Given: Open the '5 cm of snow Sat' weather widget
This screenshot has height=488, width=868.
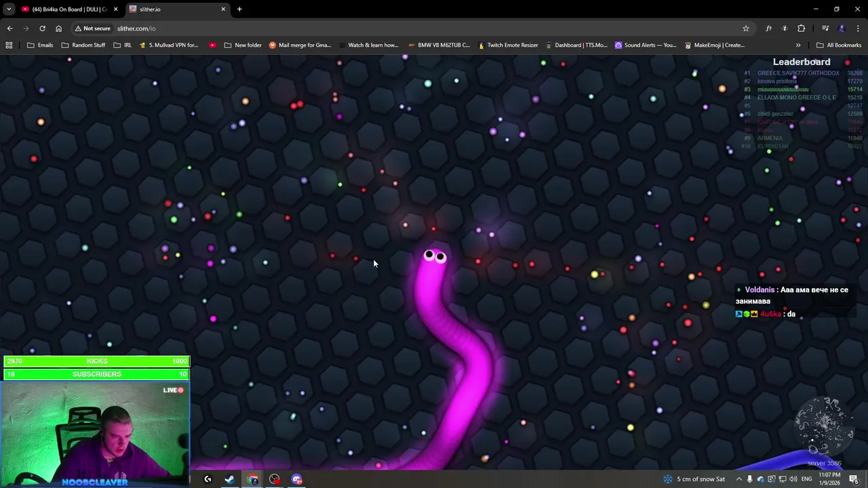Looking at the screenshot, I should click(695, 480).
